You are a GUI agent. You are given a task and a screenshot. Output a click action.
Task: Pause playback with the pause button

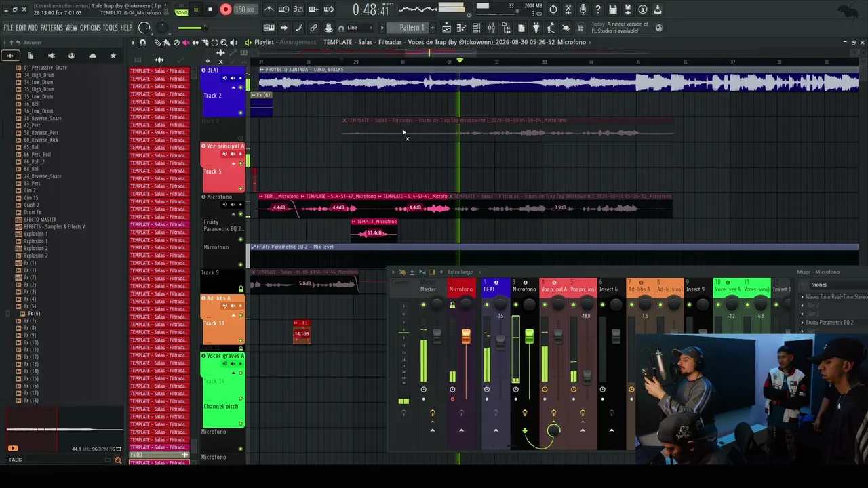(x=196, y=9)
